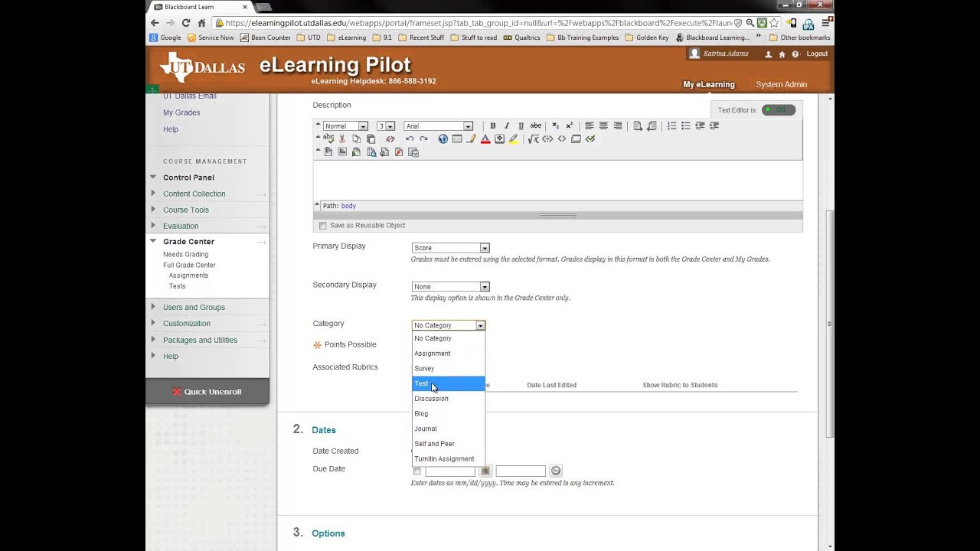Open the Due Date time picker
This screenshot has height=551, width=980.
coord(556,471)
